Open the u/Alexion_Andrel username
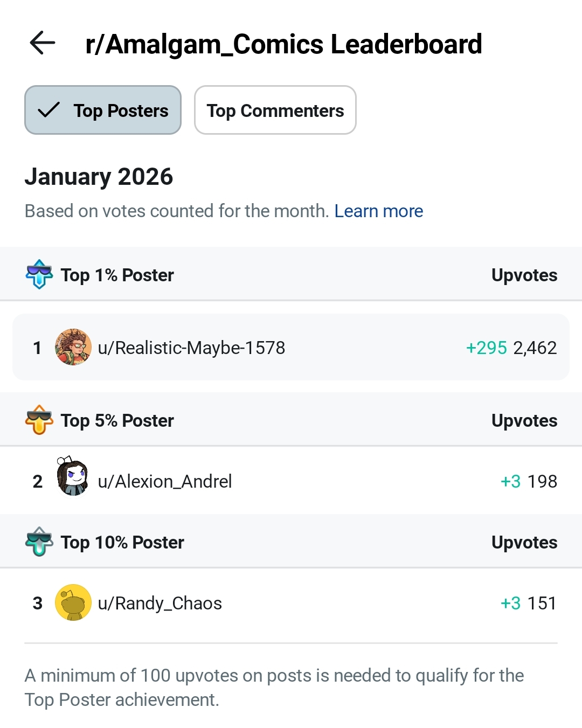 tap(165, 481)
